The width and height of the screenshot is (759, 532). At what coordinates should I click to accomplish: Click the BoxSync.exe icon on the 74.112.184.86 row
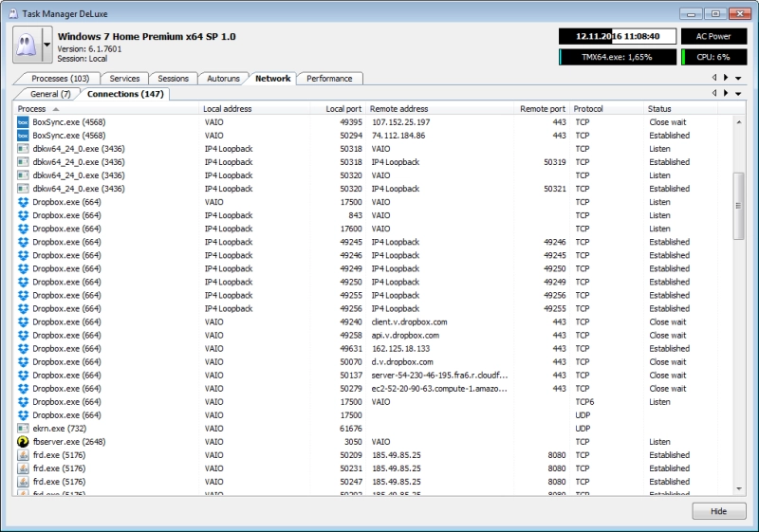coord(23,136)
